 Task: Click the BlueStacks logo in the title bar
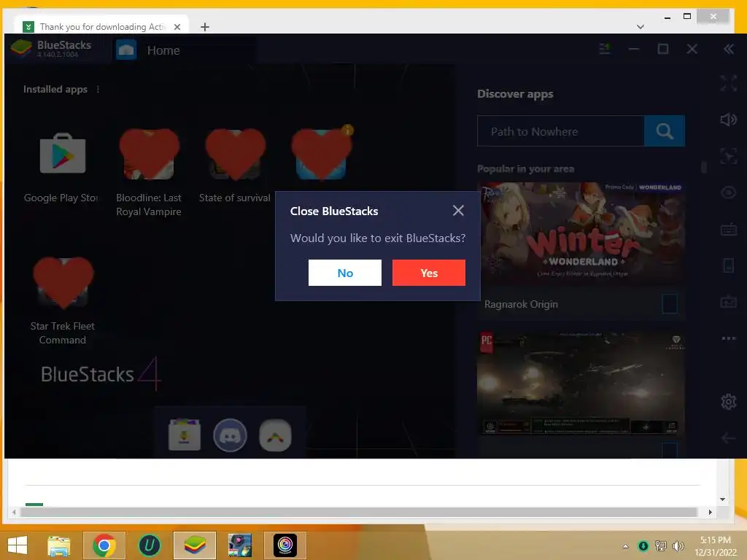pyautogui.click(x=21, y=48)
